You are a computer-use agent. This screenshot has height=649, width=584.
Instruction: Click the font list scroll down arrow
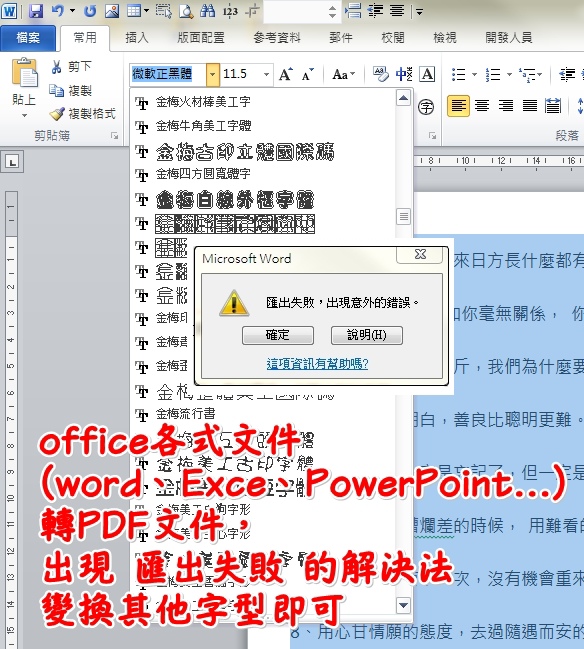[403, 605]
